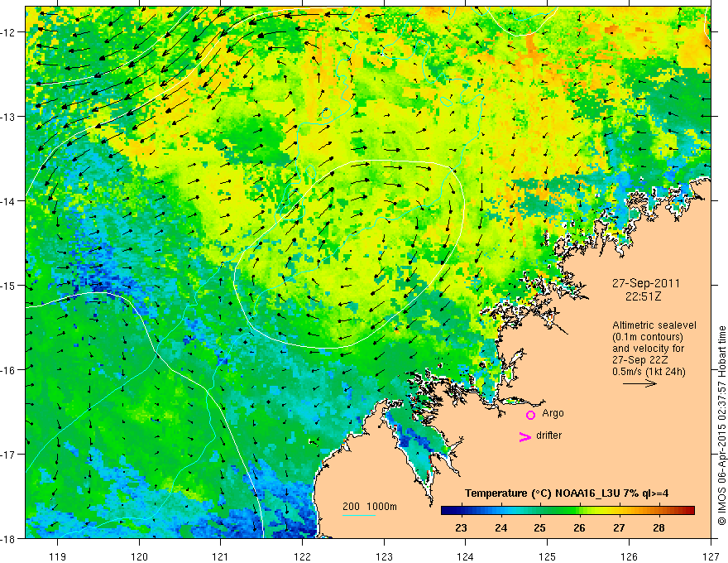
Task: Click the 'Temperature (°C) NOAA16_L3U' title
Action: tap(544, 493)
